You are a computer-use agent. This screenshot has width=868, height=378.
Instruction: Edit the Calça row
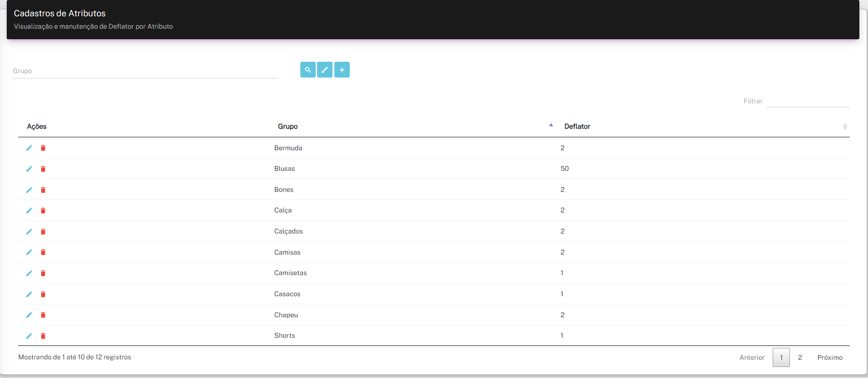29,211
